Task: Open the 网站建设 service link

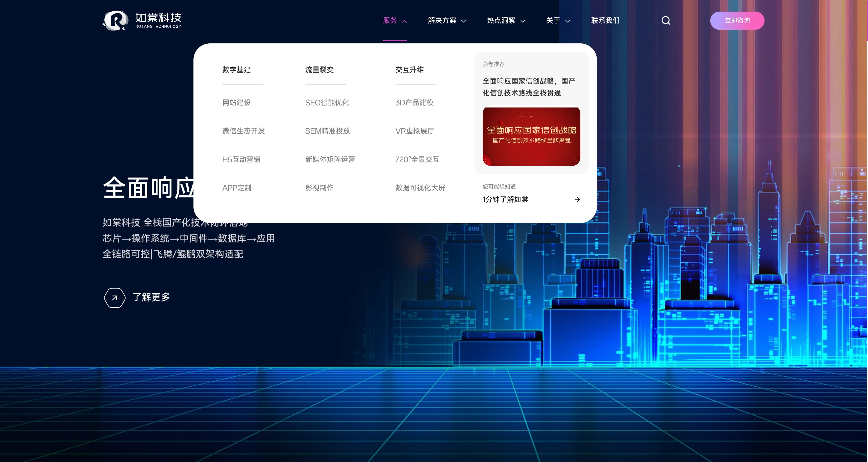Action: tap(236, 103)
